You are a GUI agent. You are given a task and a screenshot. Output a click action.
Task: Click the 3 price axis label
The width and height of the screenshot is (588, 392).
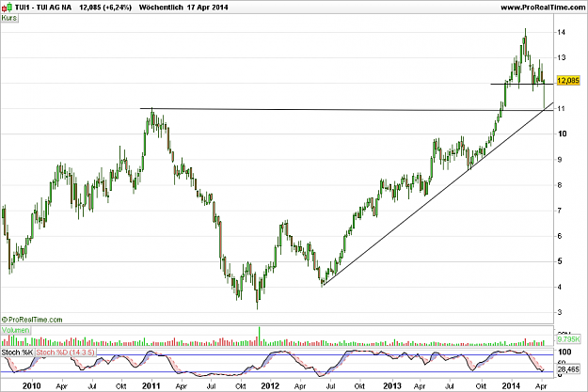tap(560, 312)
